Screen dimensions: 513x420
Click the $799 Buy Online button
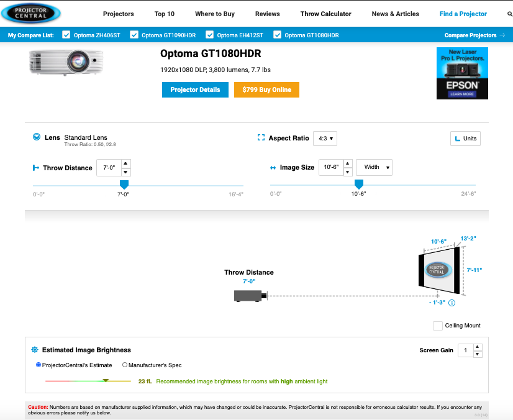tap(266, 89)
